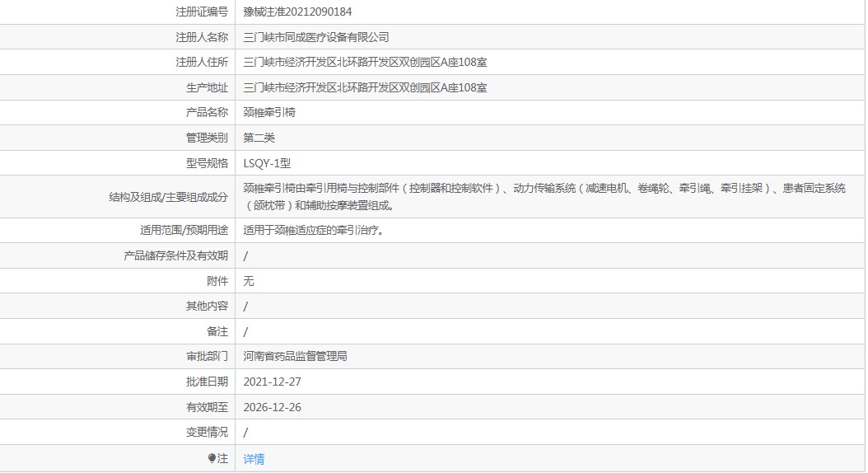Open the 详情 link
The height and width of the screenshot is (473, 868).
pyautogui.click(x=254, y=459)
